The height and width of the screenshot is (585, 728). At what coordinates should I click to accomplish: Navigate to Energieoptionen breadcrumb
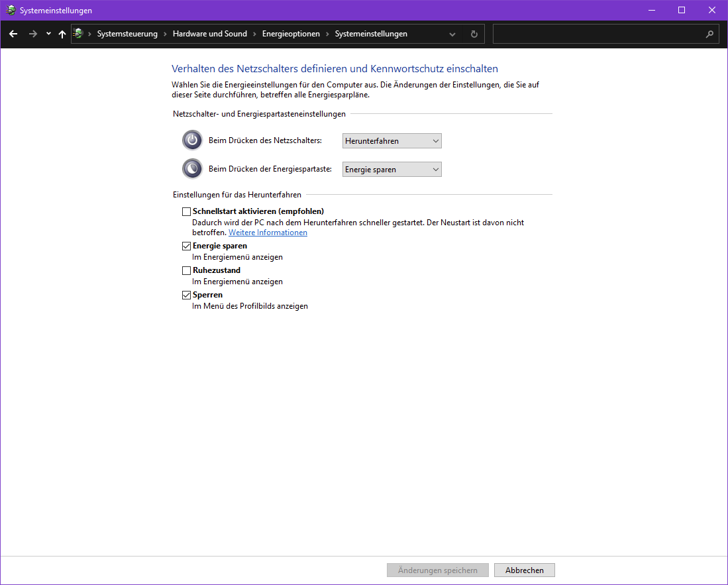pos(291,34)
